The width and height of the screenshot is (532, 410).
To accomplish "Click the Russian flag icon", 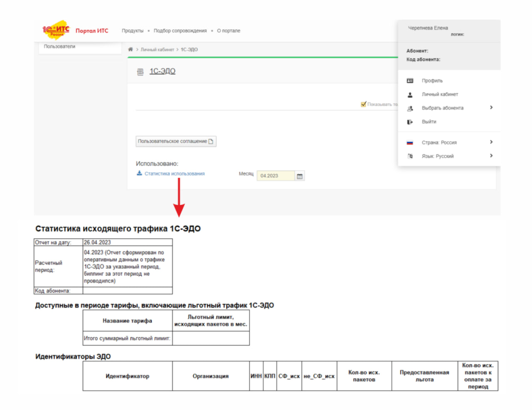I will pos(410,143).
